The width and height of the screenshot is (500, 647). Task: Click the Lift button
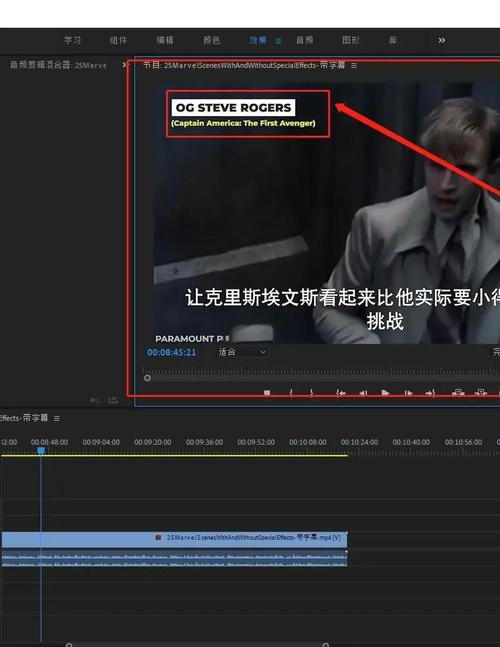(x=458, y=393)
